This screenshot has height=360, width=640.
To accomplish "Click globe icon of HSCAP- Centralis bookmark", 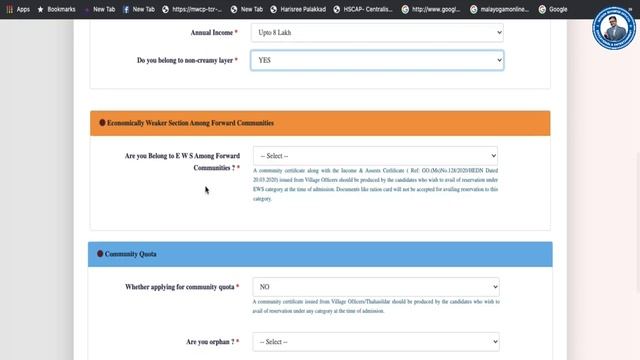I will pos(336,9).
